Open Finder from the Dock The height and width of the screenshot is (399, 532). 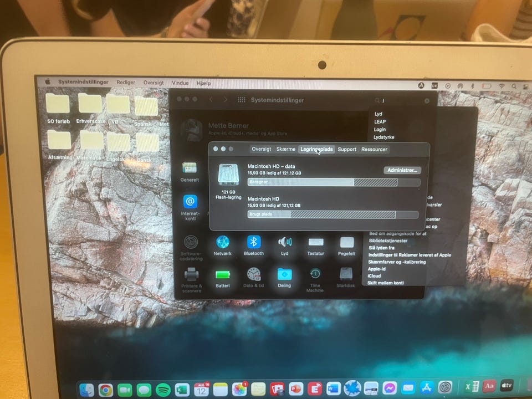86,390
